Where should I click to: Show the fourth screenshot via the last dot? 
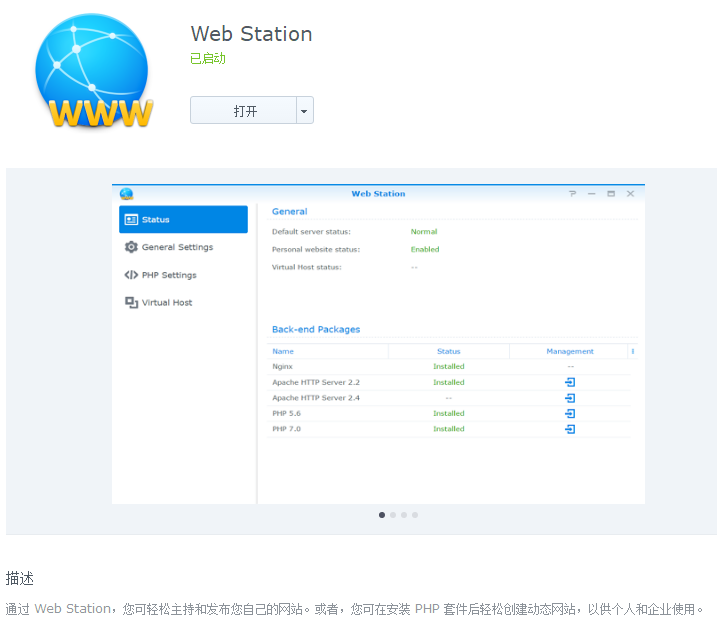coord(415,515)
